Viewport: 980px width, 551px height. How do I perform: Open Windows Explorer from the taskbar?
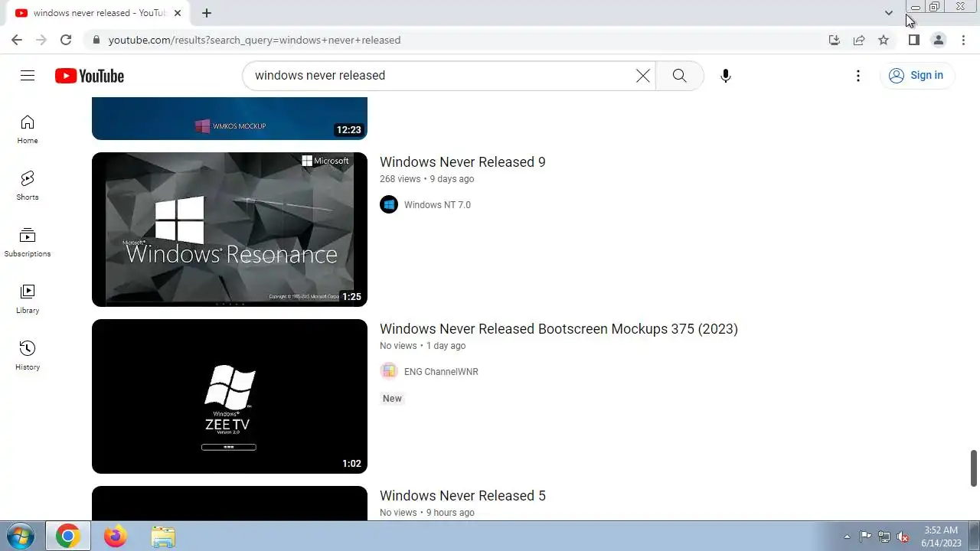(163, 536)
